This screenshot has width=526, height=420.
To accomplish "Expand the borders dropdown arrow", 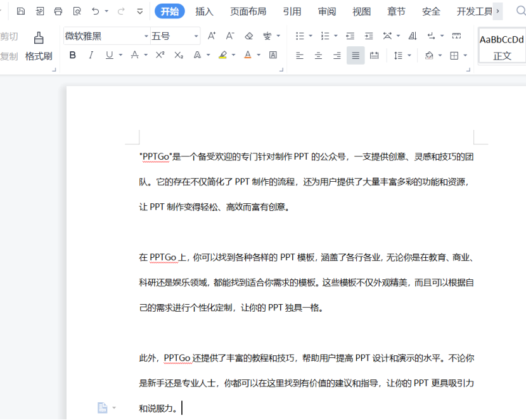I will coord(465,55).
